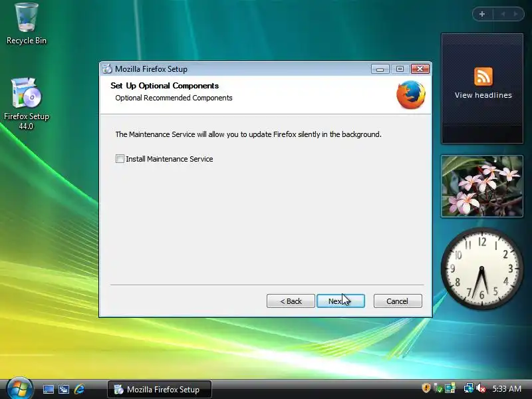Click the analog clock gadget
The height and width of the screenshot is (399, 532).
pos(481,268)
